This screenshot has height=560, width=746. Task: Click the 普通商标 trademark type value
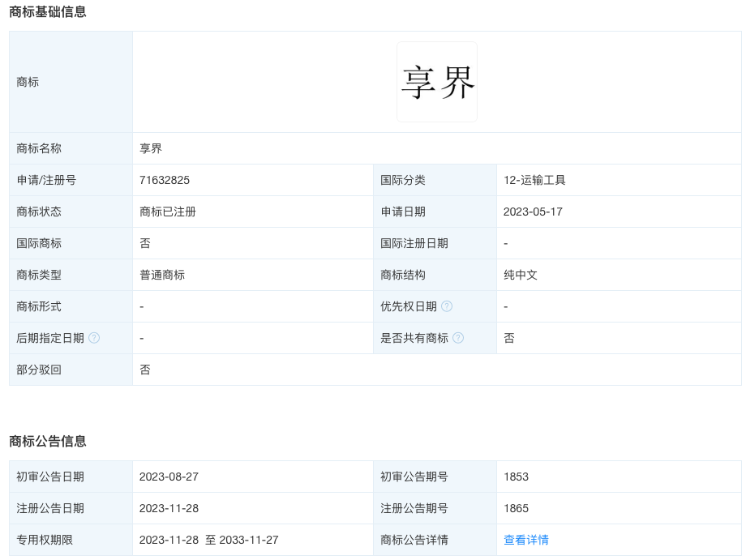pyautogui.click(x=162, y=275)
